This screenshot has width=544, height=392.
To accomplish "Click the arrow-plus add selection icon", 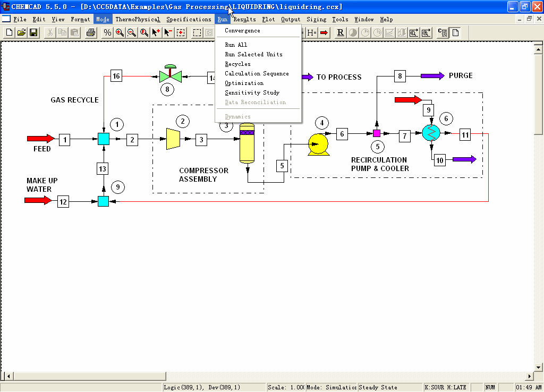I will pyautogui.click(x=156, y=32).
